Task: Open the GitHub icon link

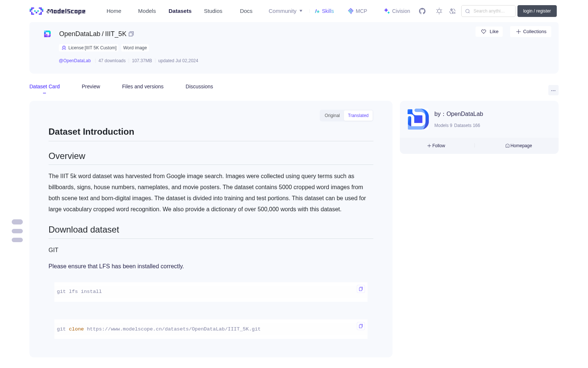Action: (x=422, y=11)
